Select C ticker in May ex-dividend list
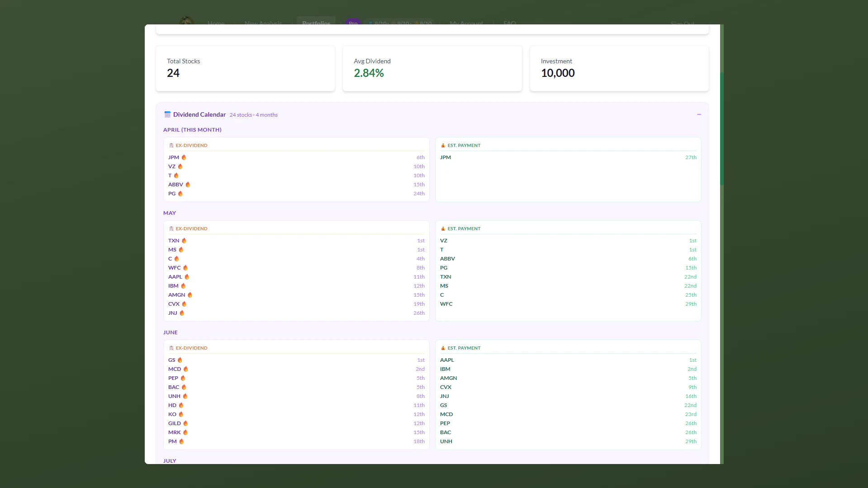 click(x=170, y=259)
